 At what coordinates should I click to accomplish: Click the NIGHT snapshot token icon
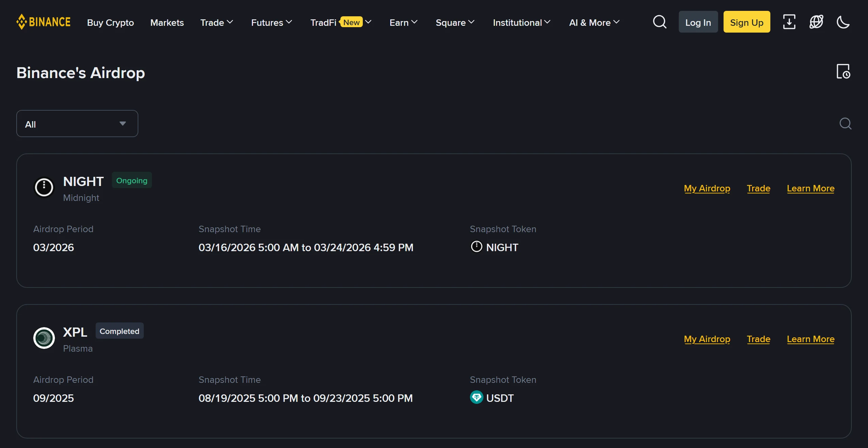[x=476, y=247]
